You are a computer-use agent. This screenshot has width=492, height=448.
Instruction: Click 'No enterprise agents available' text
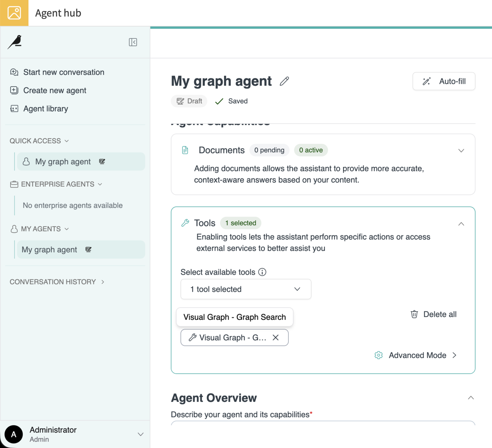click(x=73, y=205)
